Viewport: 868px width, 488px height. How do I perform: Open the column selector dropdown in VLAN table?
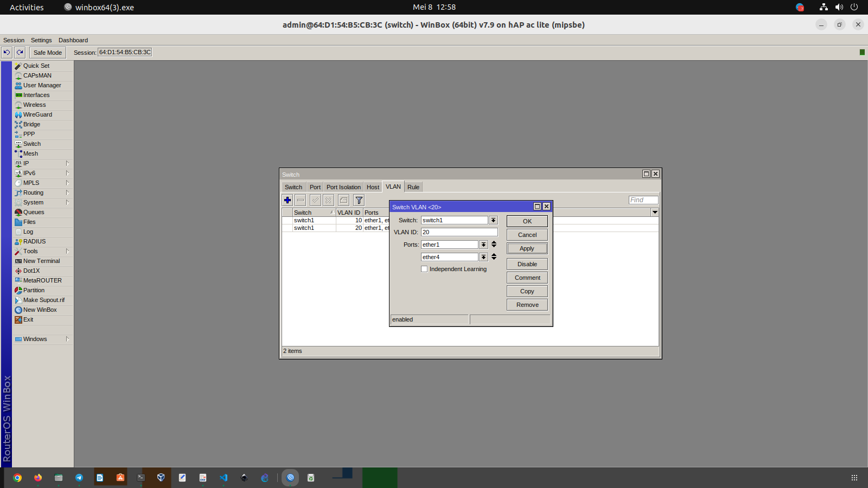(655, 213)
